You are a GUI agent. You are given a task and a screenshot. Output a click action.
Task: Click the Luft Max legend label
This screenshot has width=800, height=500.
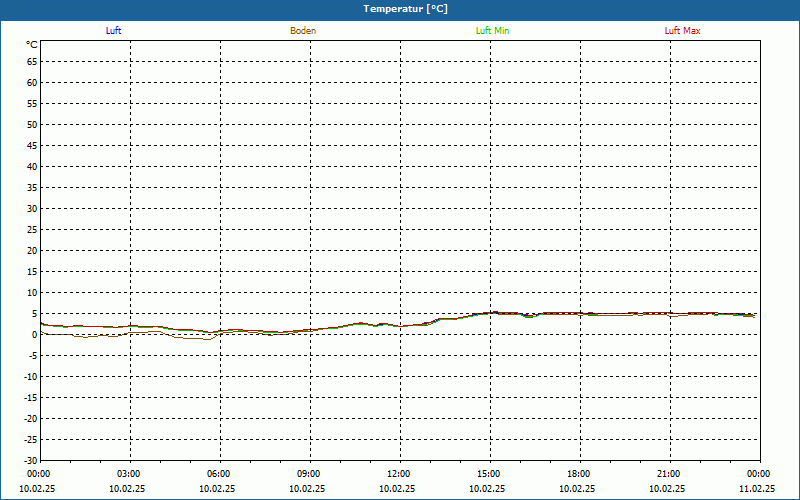[x=682, y=31]
